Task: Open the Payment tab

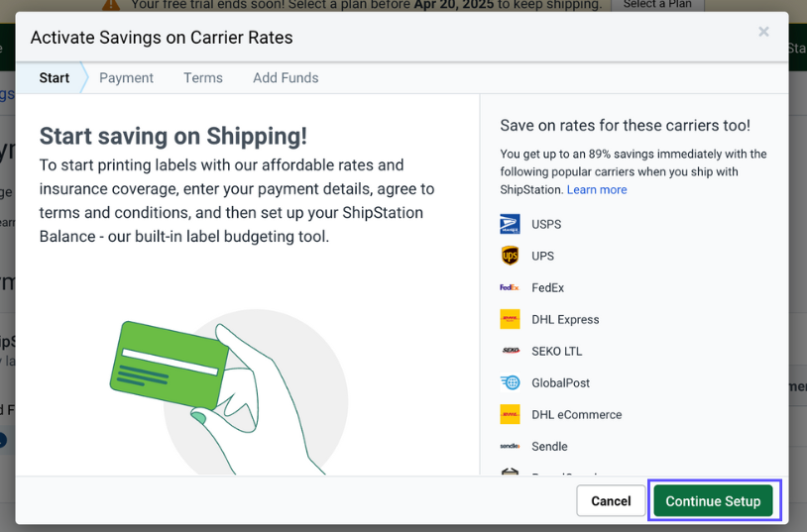Action: (126, 77)
